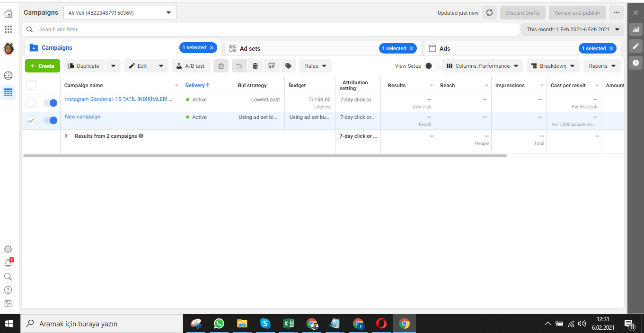The width and height of the screenshot is (644, 333).
Task: Switch to the Campaigns tab
Action: pos(56,48)
